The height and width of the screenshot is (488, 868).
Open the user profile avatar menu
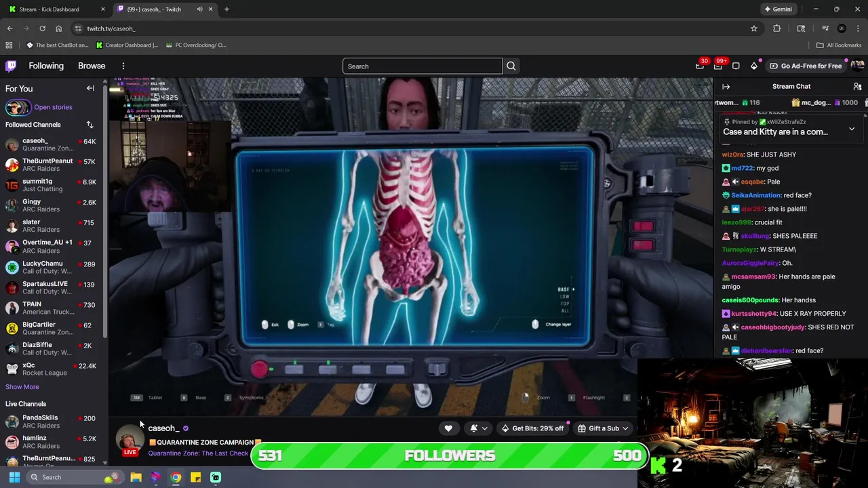point(857,66)
